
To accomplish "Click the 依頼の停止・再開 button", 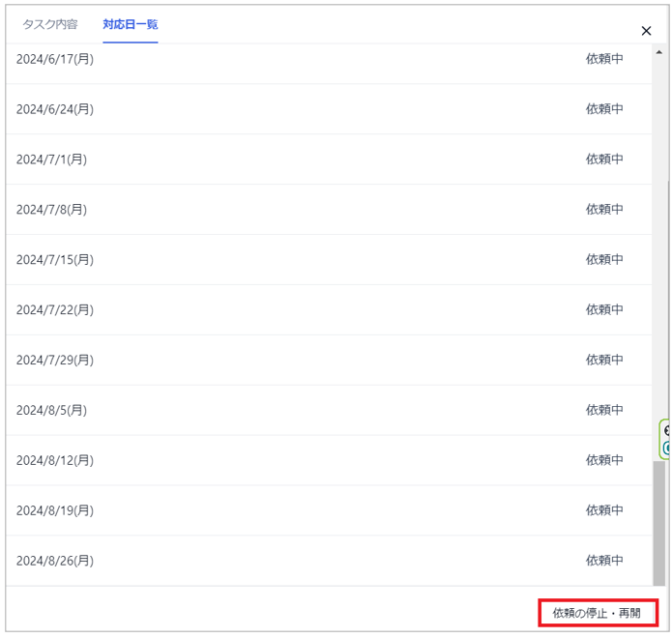I will click(597, 613).
